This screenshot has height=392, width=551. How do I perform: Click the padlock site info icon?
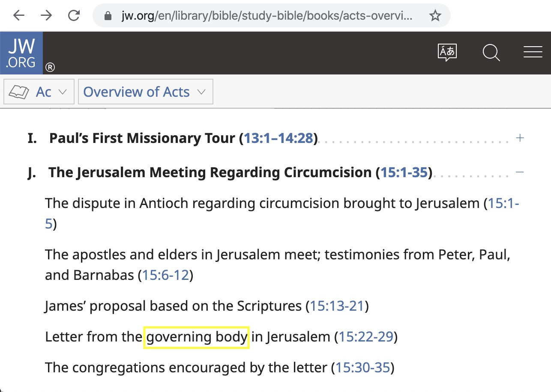coord(108,16)
